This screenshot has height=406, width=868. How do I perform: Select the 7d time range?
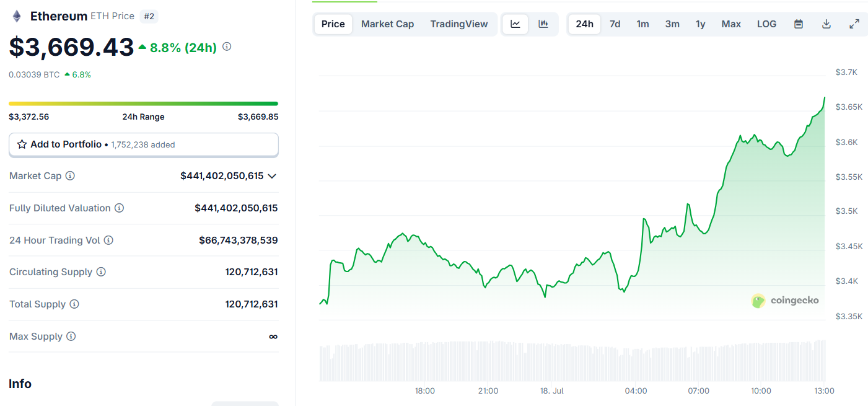615,24
